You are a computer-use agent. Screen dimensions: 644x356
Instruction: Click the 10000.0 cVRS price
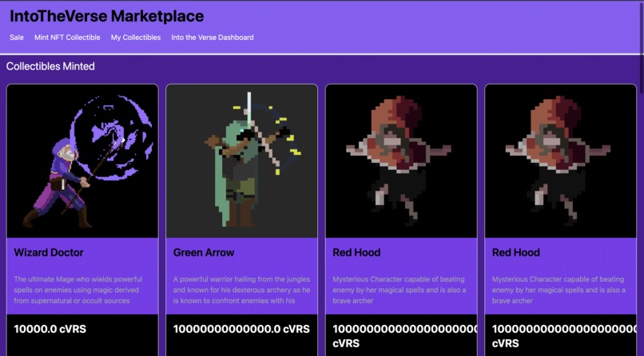pyautogui.click(x=50, y=330)
